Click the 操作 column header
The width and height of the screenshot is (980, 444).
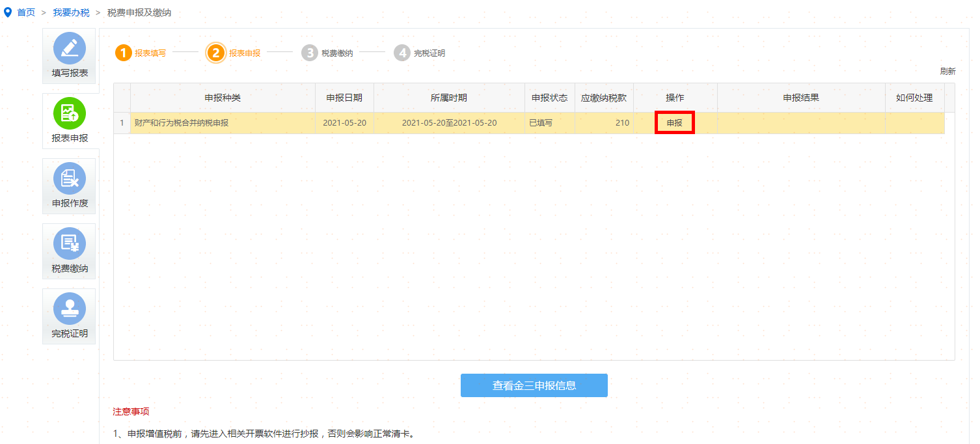point(675,98)
